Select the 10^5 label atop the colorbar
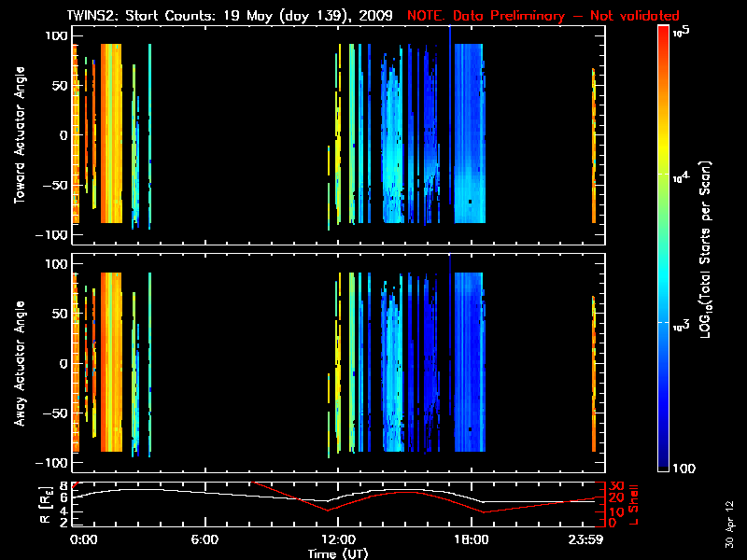 pos(681,32)
